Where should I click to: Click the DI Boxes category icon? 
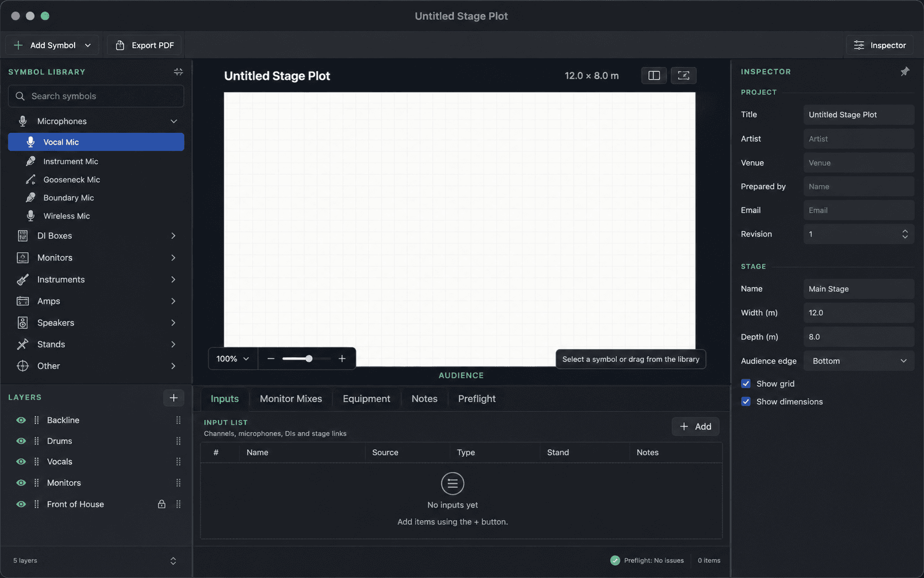click(x=23, y=236)
